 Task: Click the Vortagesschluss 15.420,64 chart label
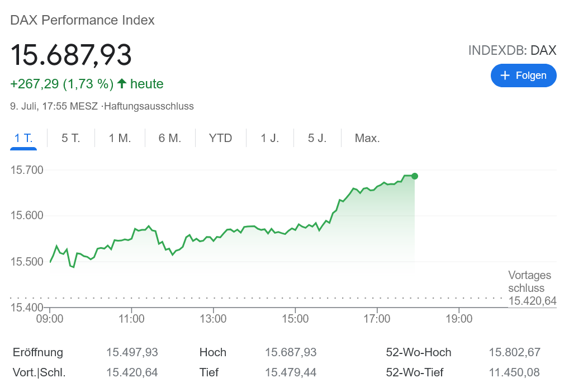click(532, 289)
